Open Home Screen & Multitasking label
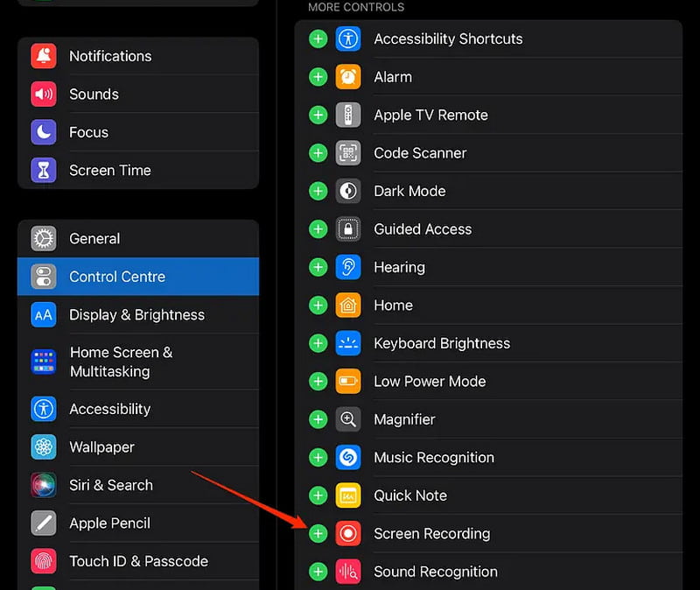Viewport: 700px width, 590px height. coord(122,362)
